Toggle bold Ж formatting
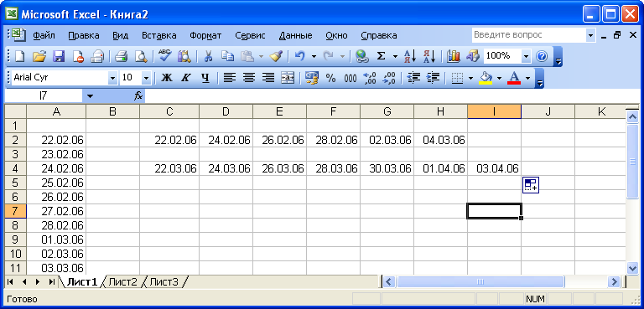The image size is (644, 309). pyautogui.click(x=166, y=78)
